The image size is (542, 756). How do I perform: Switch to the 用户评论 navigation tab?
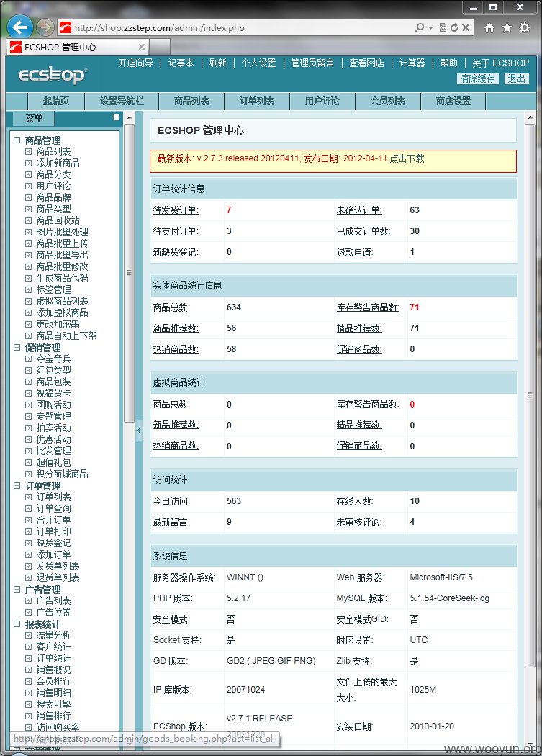point(322,102)
